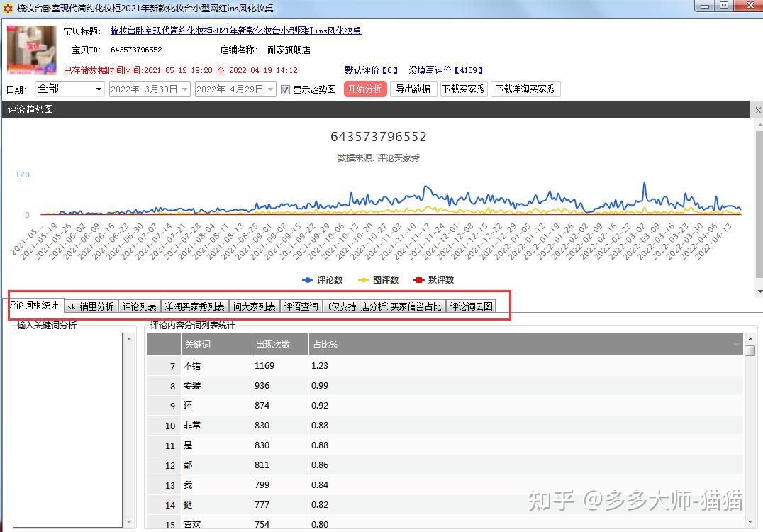Sort by the 关键词 column header
The width and height of the screenshot is (763, 532).
(216, 345)
